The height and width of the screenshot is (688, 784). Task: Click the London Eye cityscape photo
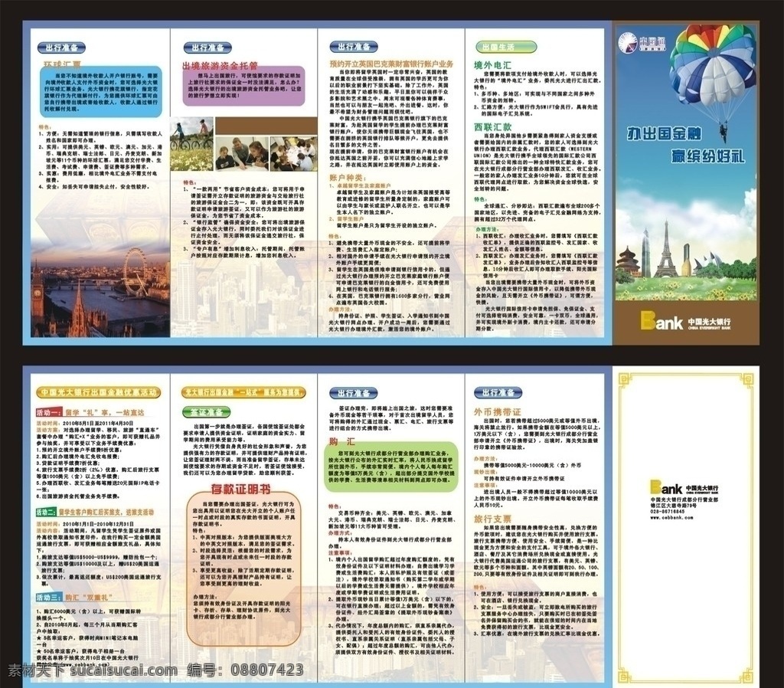100,289
